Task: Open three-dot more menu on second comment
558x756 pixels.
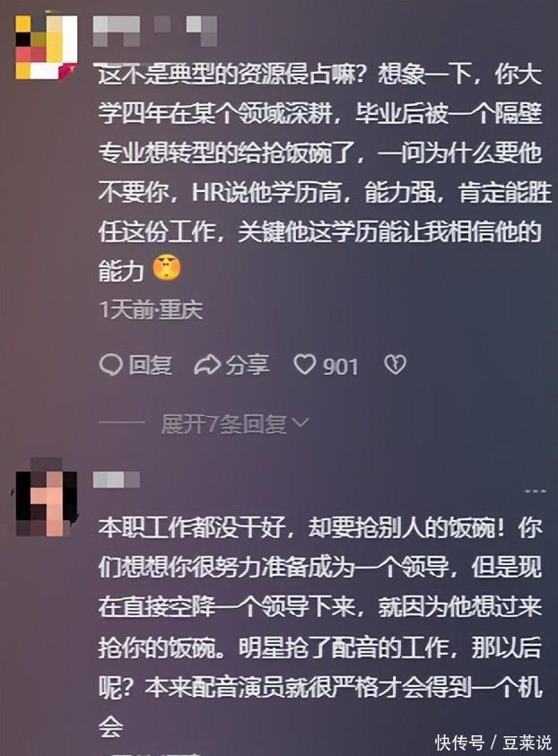Action: tap(536, 491)
